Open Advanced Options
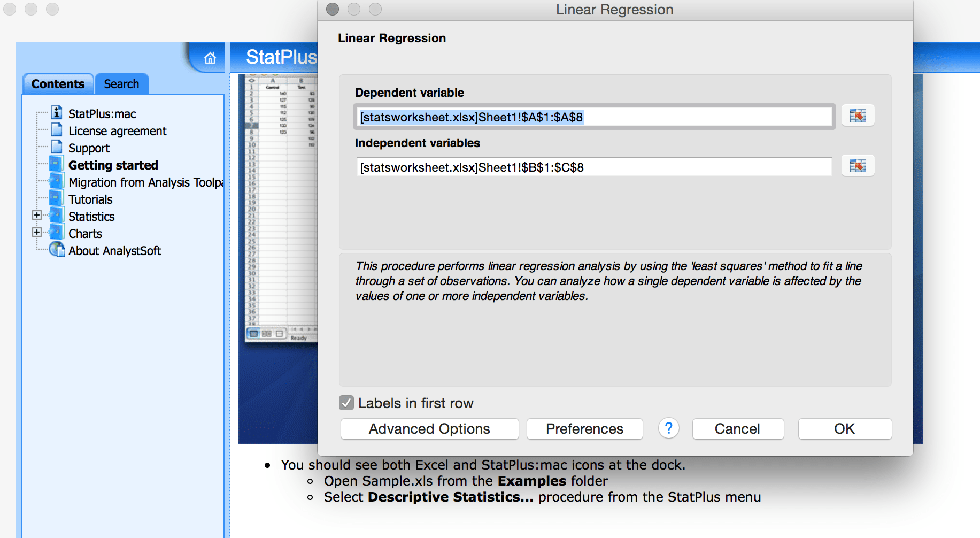980x538 pixels. (429, 429)
